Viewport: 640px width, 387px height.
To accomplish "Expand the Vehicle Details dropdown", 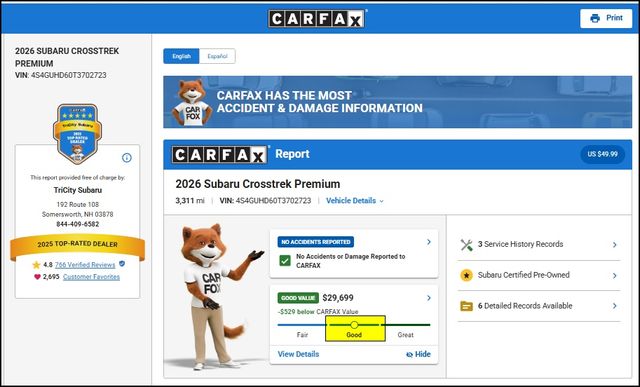I will (x=355, y=201).
